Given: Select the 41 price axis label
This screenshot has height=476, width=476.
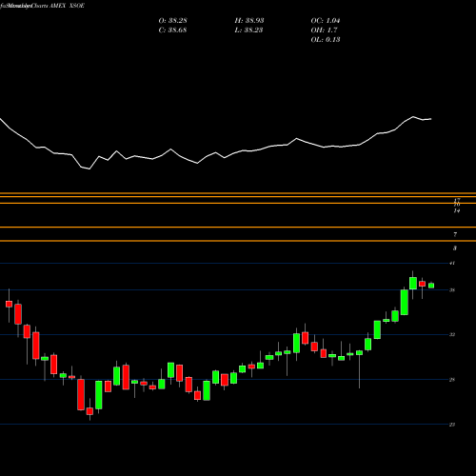Looking at the screenshot, I should pyautogui.click(x=452, y=263).
